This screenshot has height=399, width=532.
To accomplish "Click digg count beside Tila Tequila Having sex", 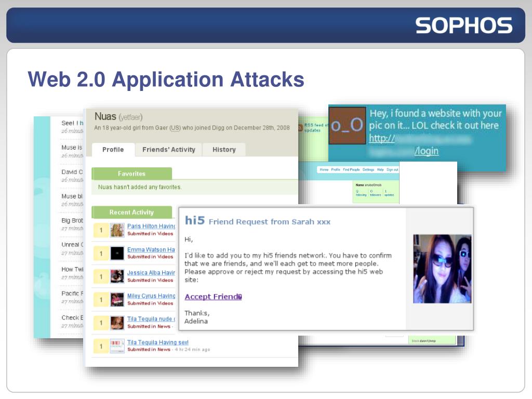I will point(101,347).
